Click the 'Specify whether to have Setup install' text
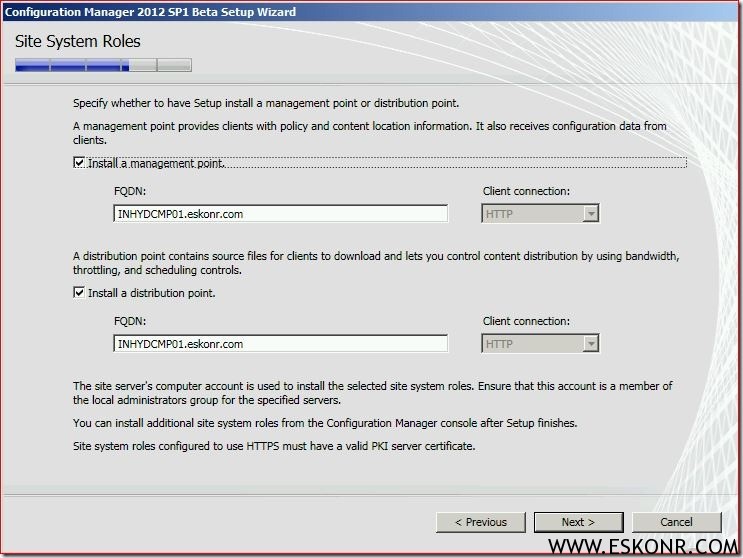 tap(266, 103)
